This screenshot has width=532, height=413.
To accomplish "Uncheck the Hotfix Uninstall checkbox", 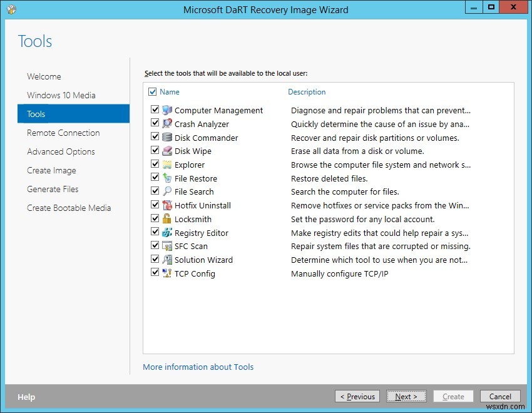I will coord(155,205).
